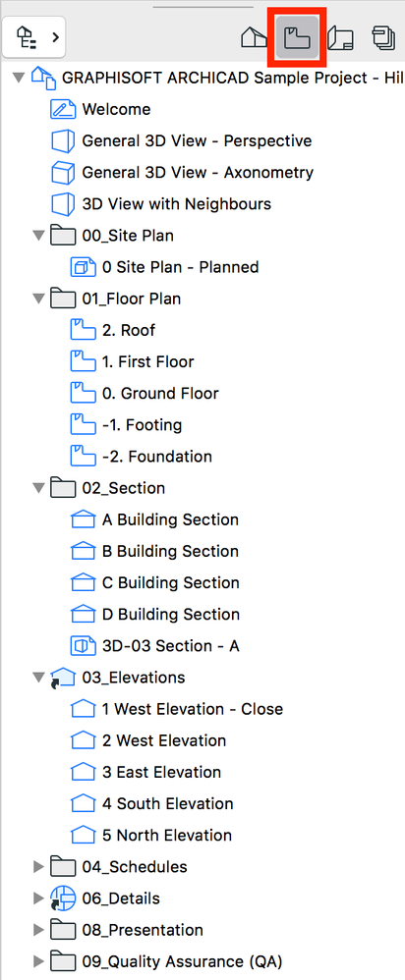The image size is (405, 980).
Task: Collapse the 03_Elevations cloned folder
Action: (38, 678)
